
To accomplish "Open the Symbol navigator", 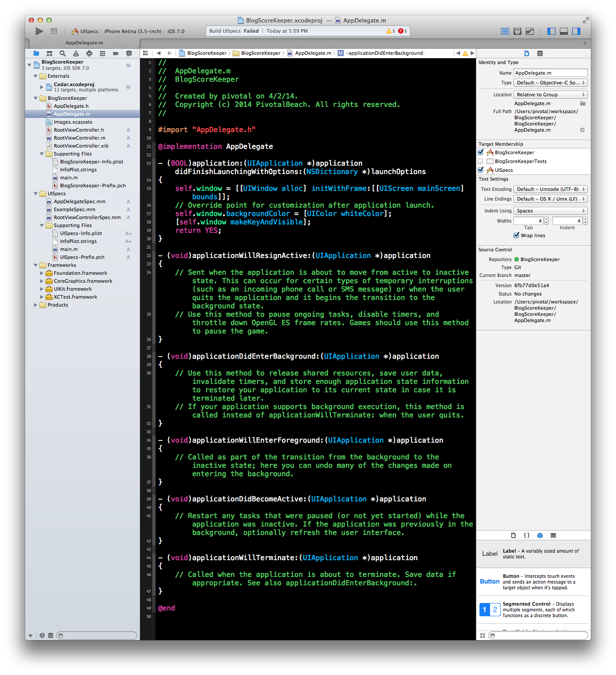I will pyautogui.click(x=49, y=53).
